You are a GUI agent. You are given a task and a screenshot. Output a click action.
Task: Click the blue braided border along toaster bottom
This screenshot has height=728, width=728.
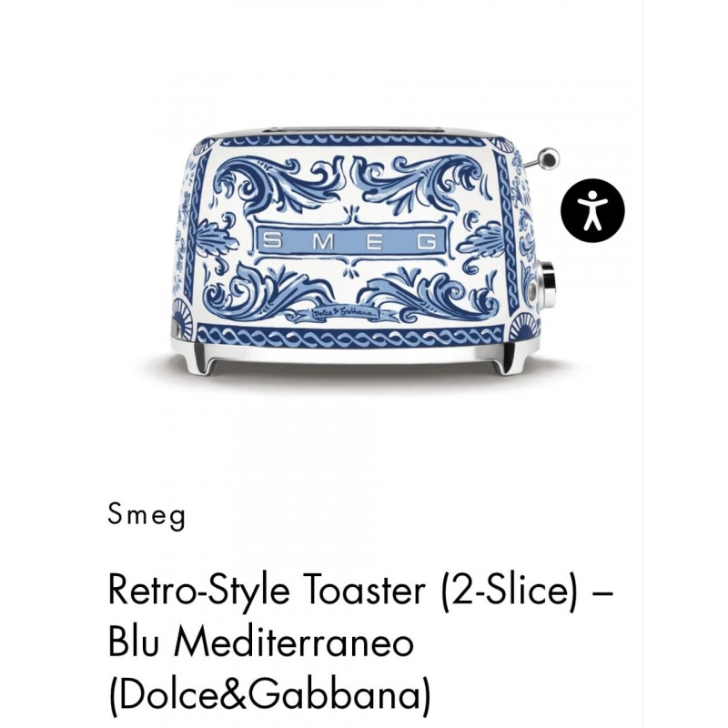coord(350,338)
